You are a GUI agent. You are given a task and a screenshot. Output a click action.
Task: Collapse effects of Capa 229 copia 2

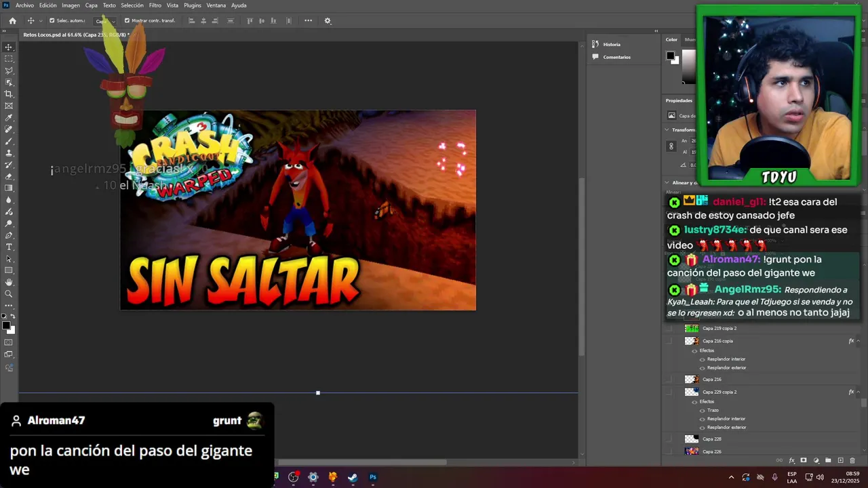point(859,392)
